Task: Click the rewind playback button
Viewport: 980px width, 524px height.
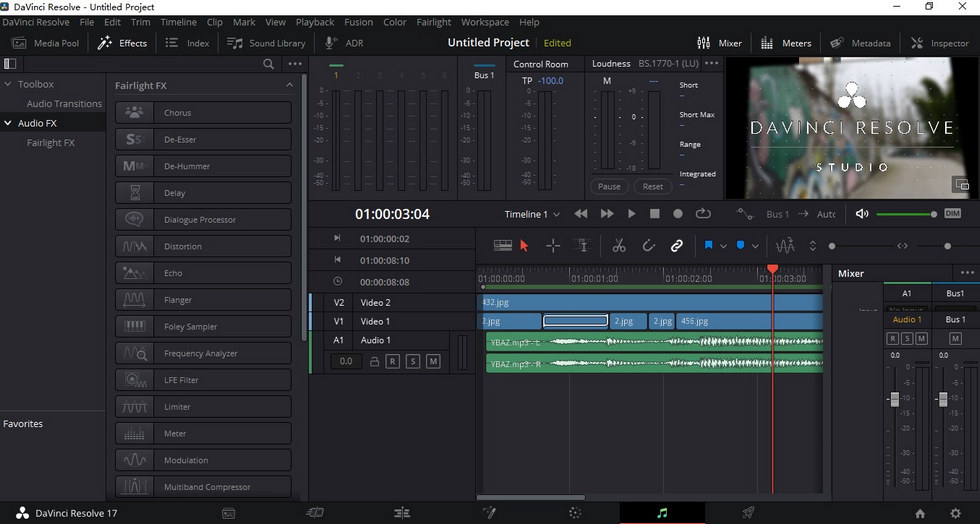Action: click(x=581, y=214)
